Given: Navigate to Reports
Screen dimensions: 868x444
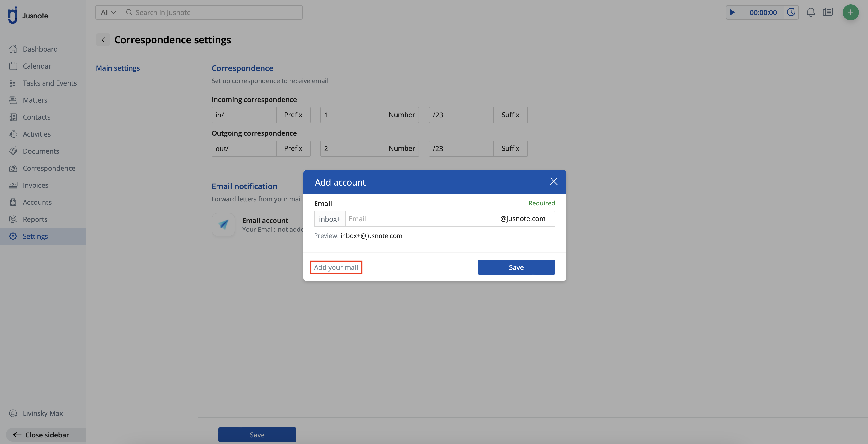Looking at the screenshot, I should tap(43, 219).
